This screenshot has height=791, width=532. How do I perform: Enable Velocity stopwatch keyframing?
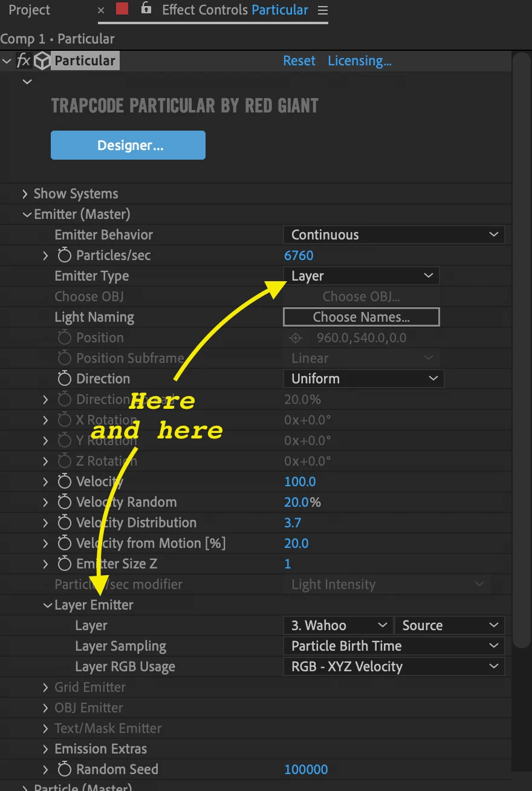65,481
